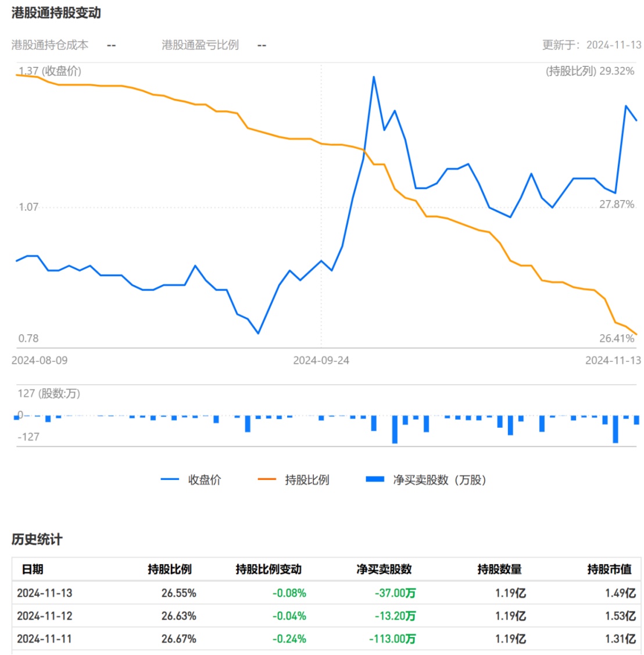Click the 持股比例变动 column header
The width and height of the screenshot is (644, 655).
269,569
